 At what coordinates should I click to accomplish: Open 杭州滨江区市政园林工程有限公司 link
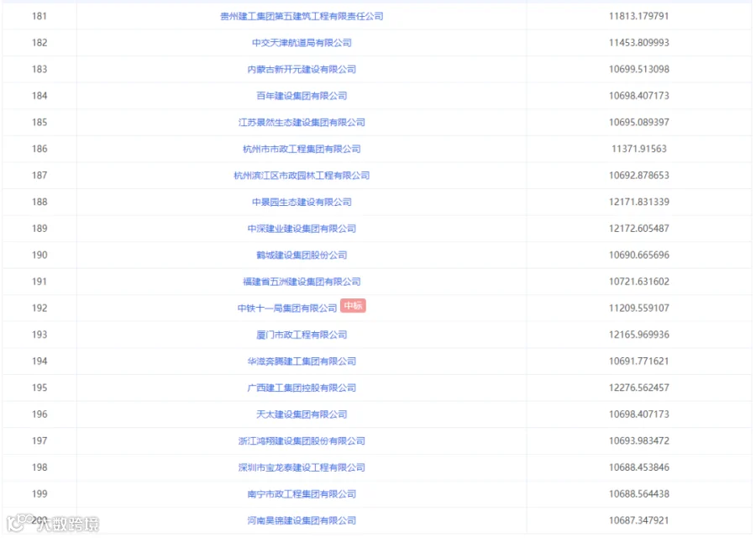(x=302, y=176)
